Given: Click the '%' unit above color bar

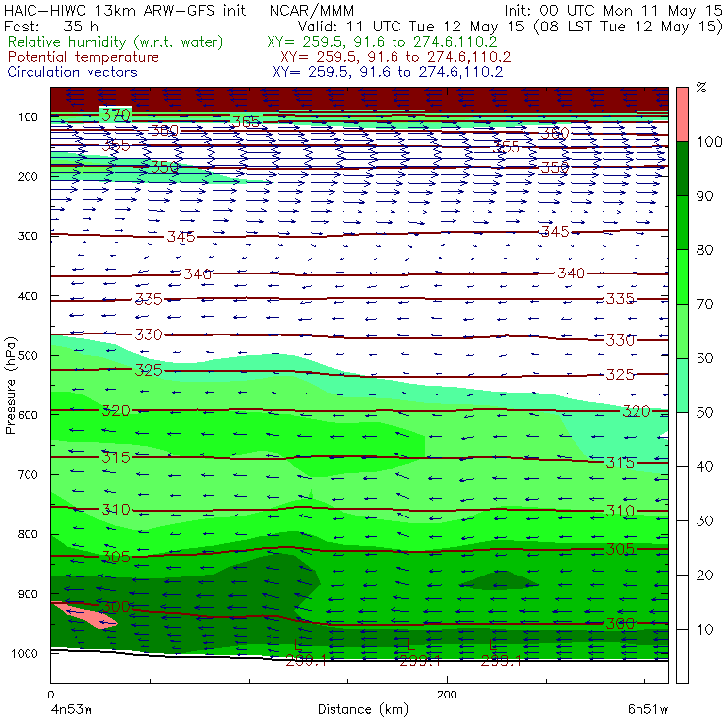Looking at the screenshot, I should click(701, 88).
